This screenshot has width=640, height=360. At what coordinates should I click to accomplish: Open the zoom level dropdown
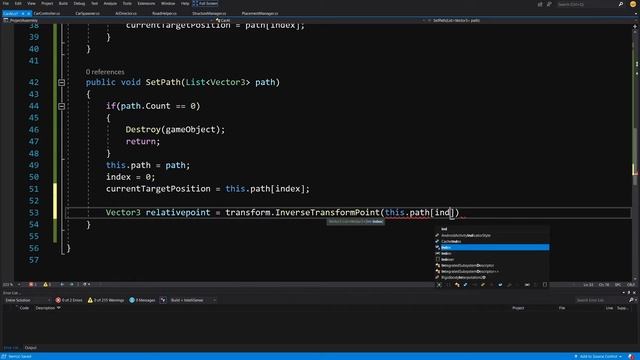point(11,284)
